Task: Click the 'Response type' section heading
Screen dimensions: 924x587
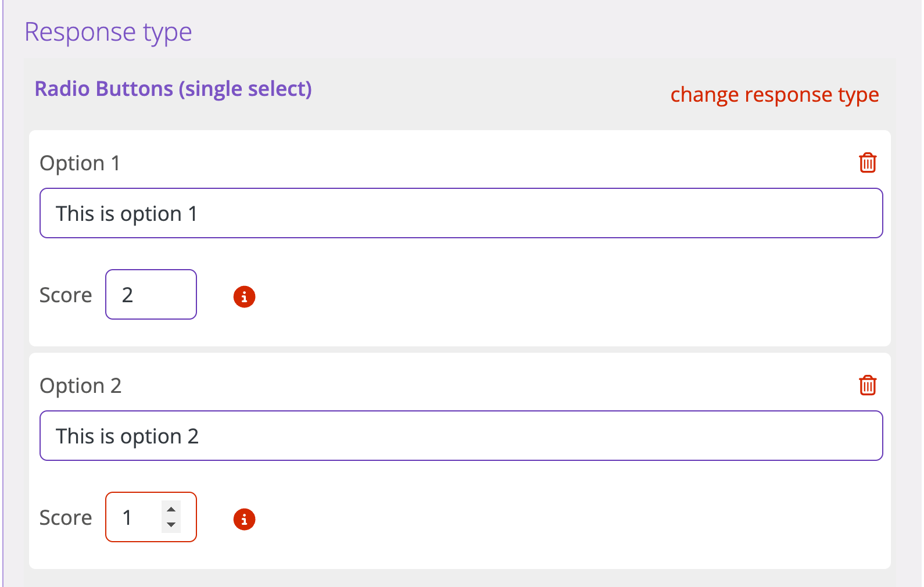Action: (108, 33)
